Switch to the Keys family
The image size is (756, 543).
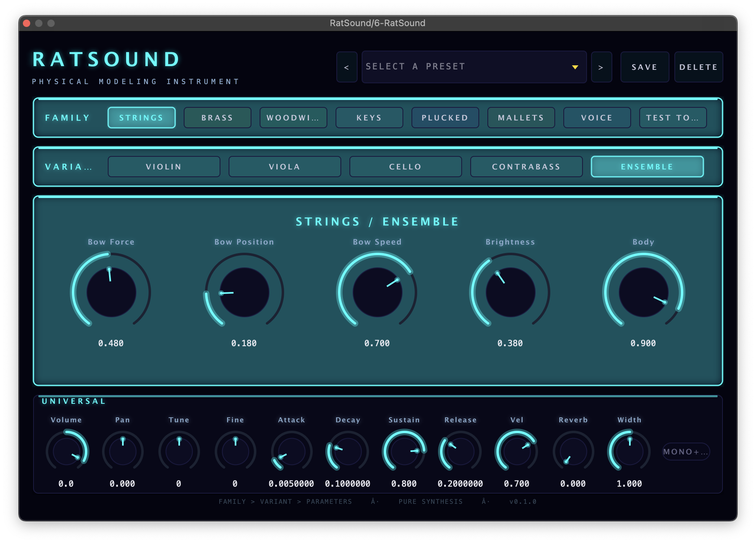tap(369, 118)
